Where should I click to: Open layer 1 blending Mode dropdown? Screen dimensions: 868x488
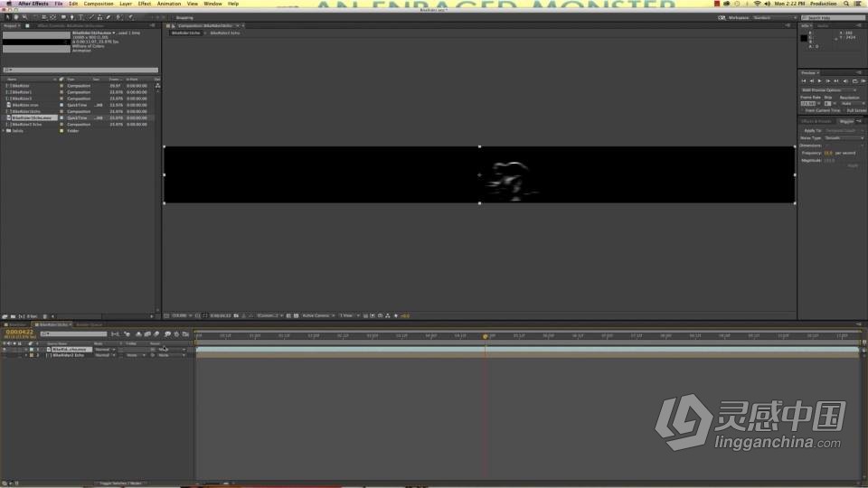(105, 349)
